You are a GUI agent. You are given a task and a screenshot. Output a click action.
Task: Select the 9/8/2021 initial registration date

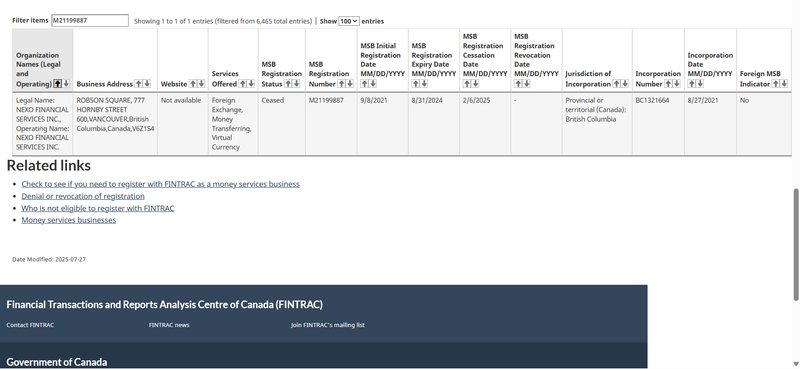(x=383, y=124)
